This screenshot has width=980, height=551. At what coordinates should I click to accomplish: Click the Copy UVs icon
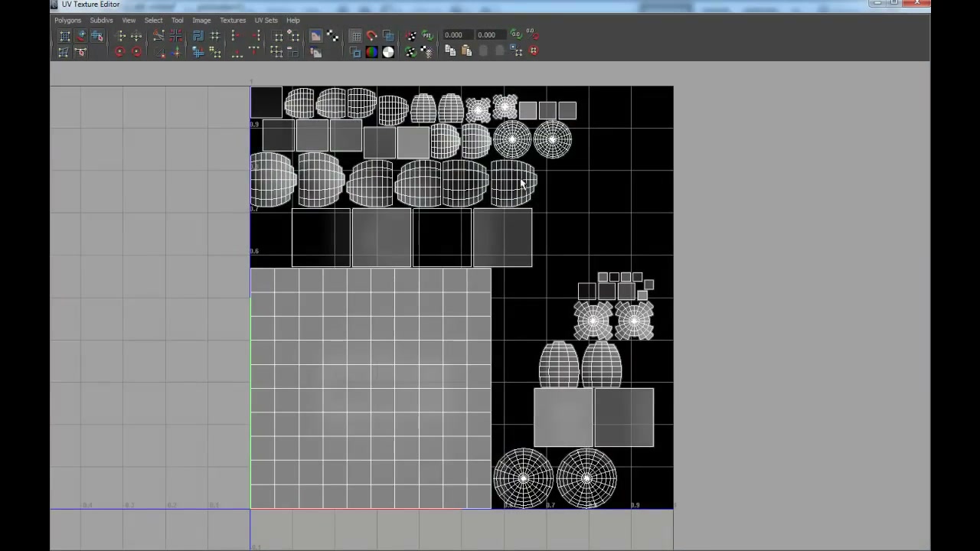tap(450, 51)
